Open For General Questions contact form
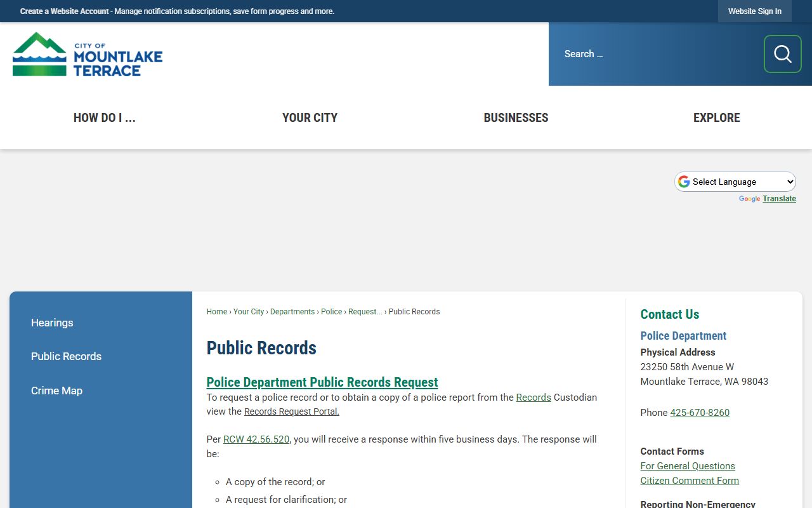Viewport: 812px width, 508px height. pos(688,466)
